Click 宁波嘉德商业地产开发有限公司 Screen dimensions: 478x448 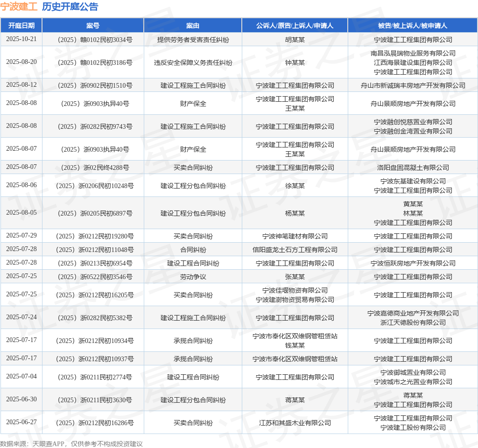[413, 313]
